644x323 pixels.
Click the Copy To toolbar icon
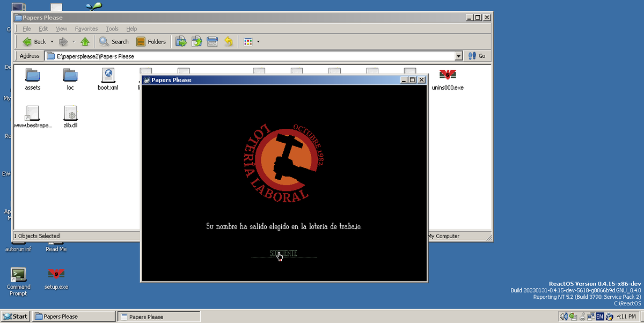[x=196, y=41]
